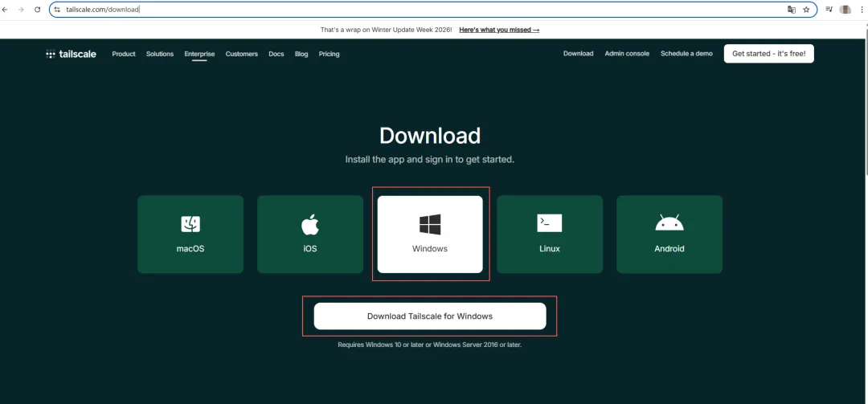Select the iOS platform card
This screenshot has height=404, width=868.
(x=310, y=234)
